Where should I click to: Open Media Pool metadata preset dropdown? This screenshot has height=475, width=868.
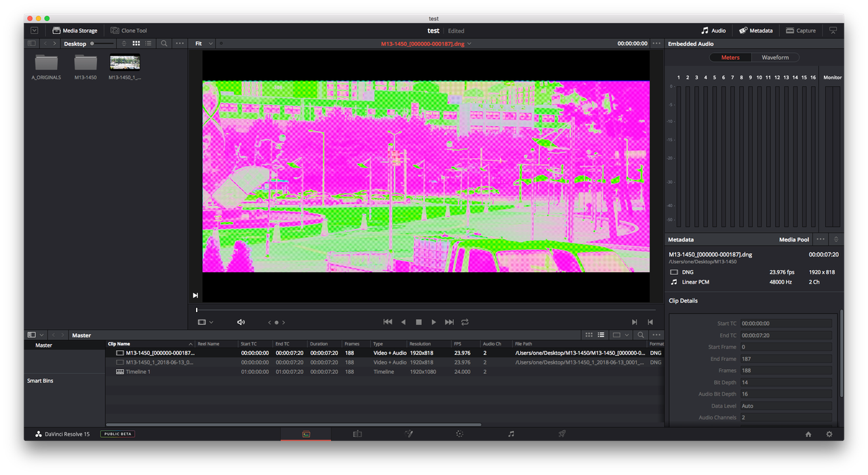794,240
